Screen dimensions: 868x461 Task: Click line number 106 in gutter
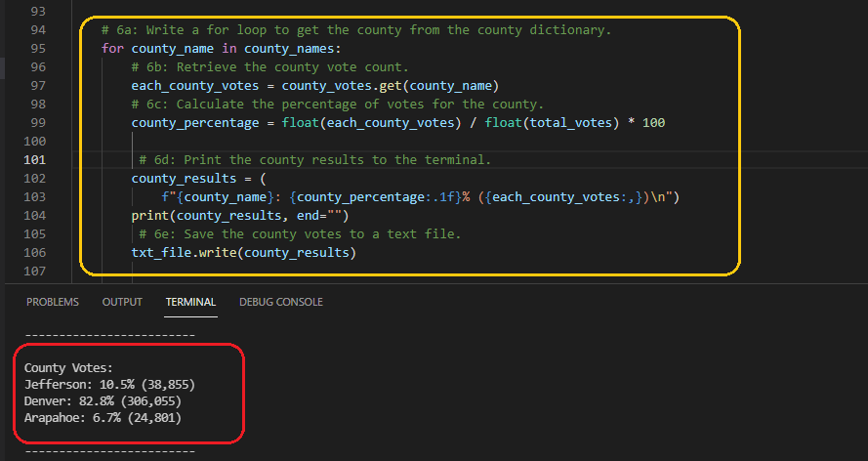(x=35, y=252)
